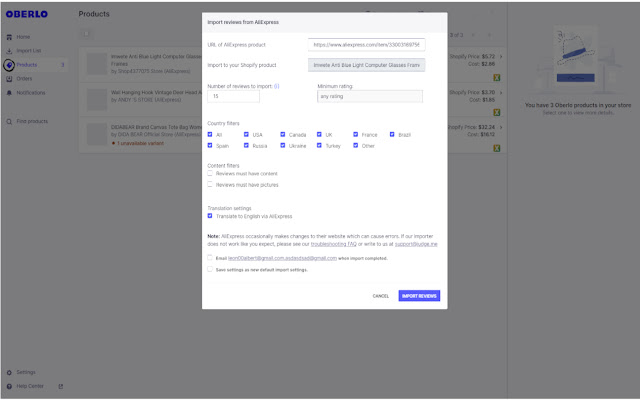Click the DIDABEAR Canvas Tote Bag thumbnail
Viewport: 640px width, 400px height.
97,135
